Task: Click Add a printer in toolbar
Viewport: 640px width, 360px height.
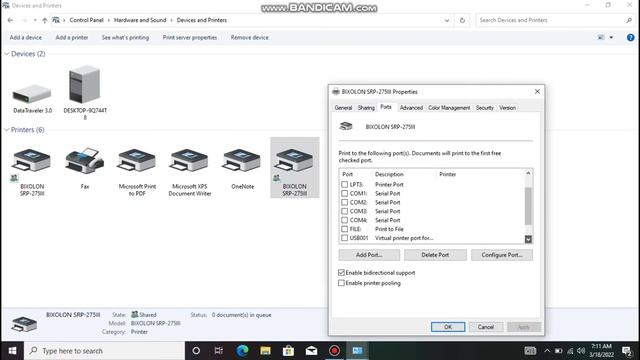Action: 72,38
